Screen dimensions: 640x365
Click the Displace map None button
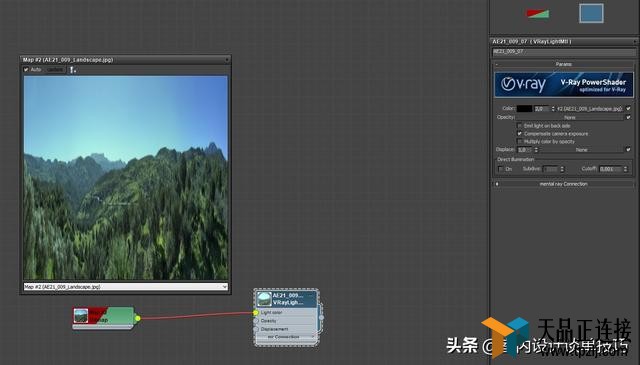581,150
